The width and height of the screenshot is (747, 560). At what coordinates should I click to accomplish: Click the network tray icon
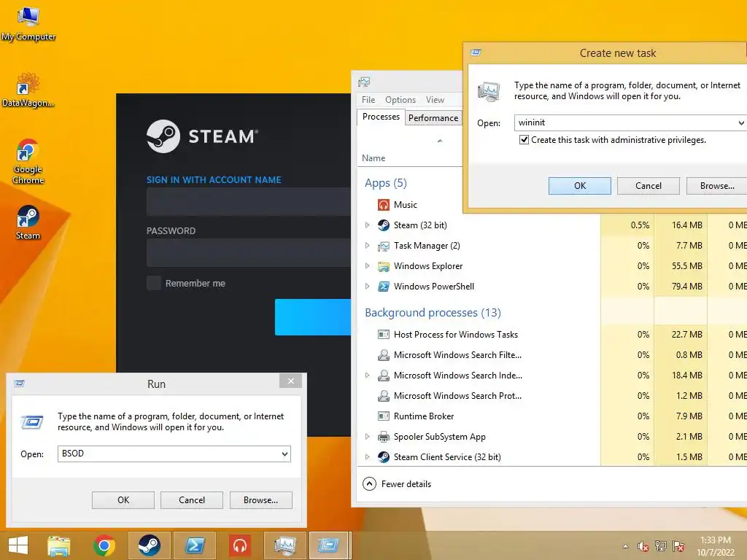coord(661,545)
